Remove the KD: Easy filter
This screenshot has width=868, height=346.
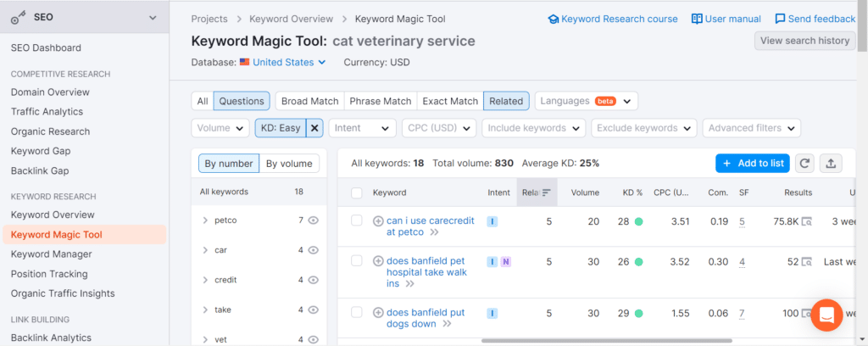(x=314, y=128)
